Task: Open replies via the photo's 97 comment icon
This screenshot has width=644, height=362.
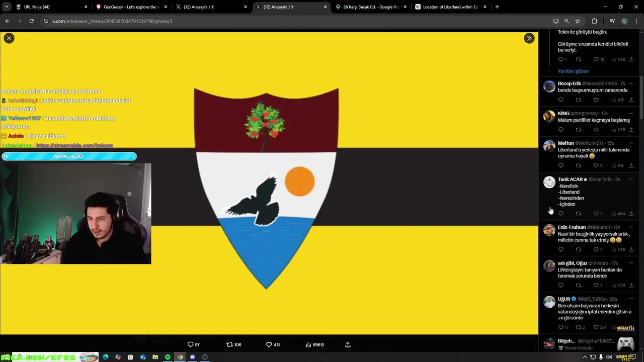Action: (194, 344)
